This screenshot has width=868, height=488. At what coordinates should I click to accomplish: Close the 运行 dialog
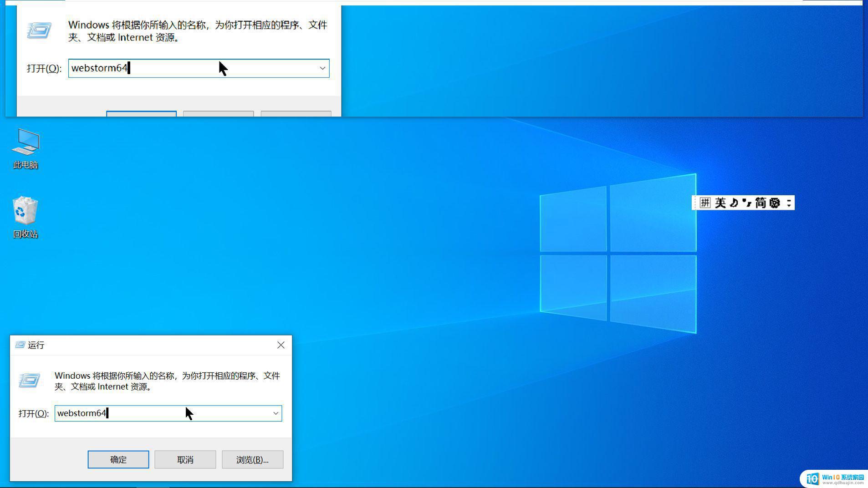[281, 345]
